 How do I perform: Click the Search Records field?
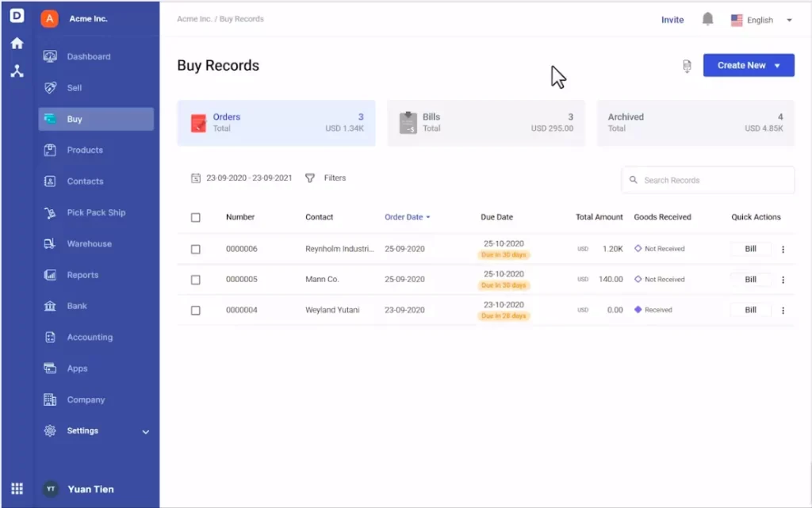[x=707, y=180]
